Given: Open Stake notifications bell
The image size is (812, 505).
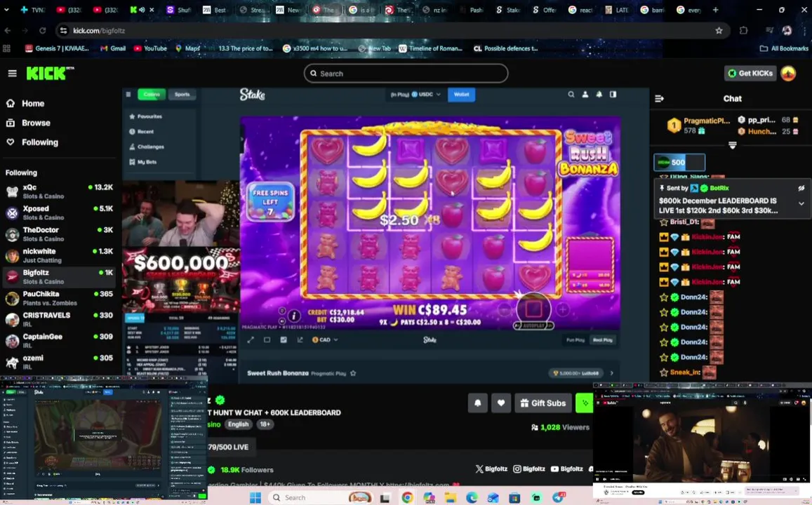Looking at the screenshot, I should pos(599,95).
